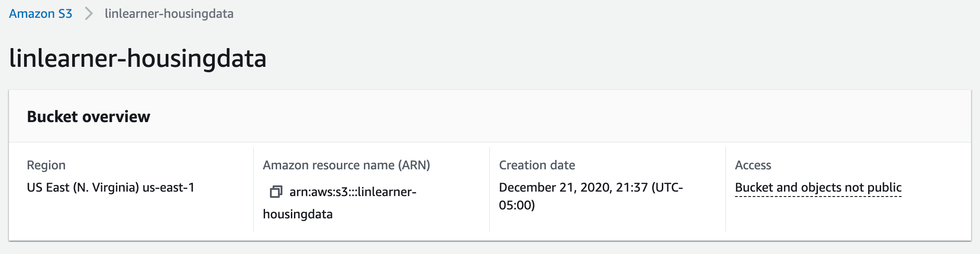This screenshot has width=980, height=254.
Task: Click the linlearner-housingdata breadcrumb item
Action: [x=169, y=14]
